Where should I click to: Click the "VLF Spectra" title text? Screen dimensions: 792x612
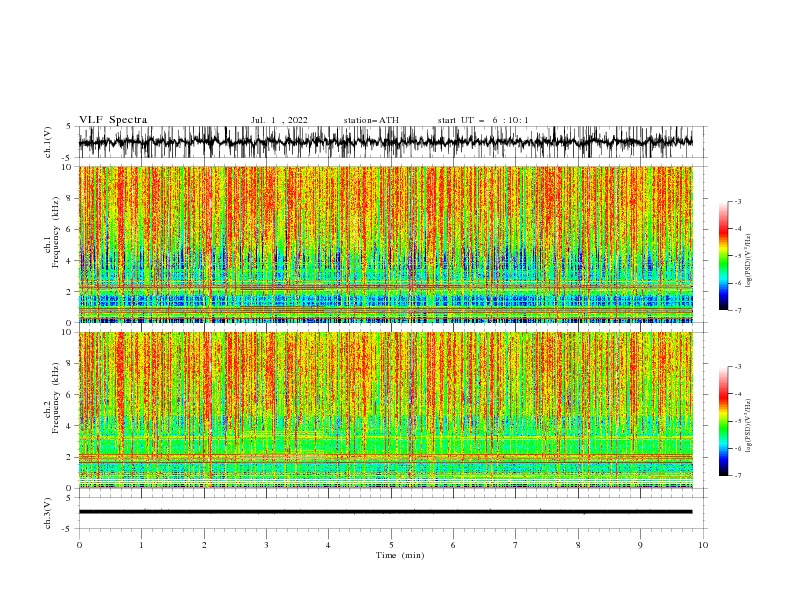[x=113, y=120]
